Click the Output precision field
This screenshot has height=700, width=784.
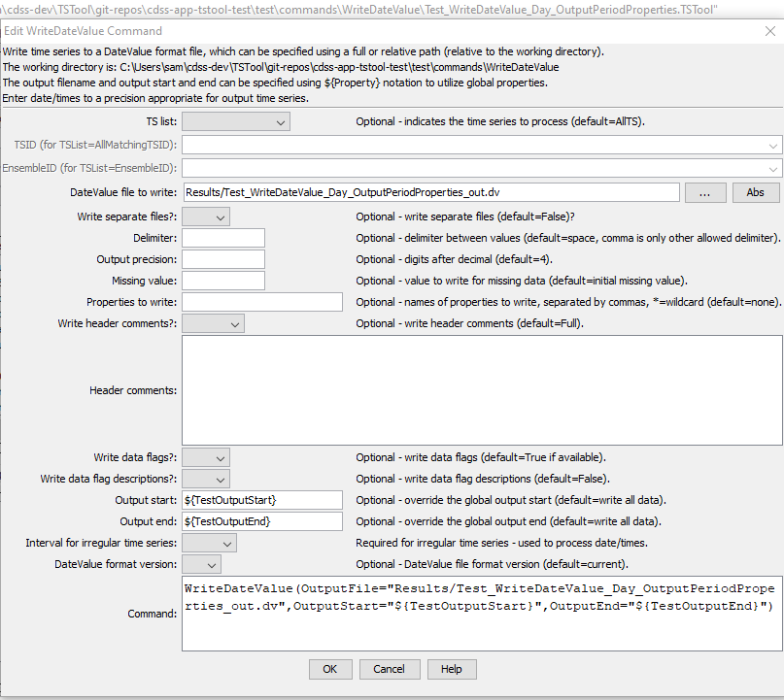coord(223,260)
